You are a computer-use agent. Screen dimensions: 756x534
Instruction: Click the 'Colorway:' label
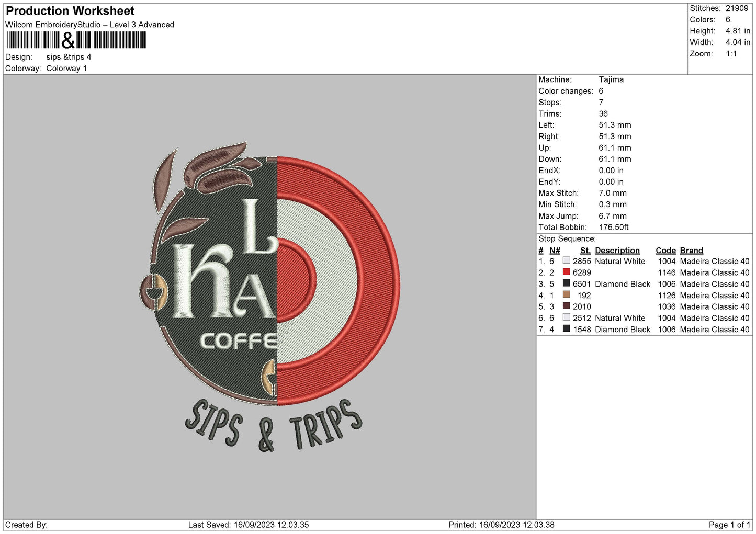(x=23, y=69)
